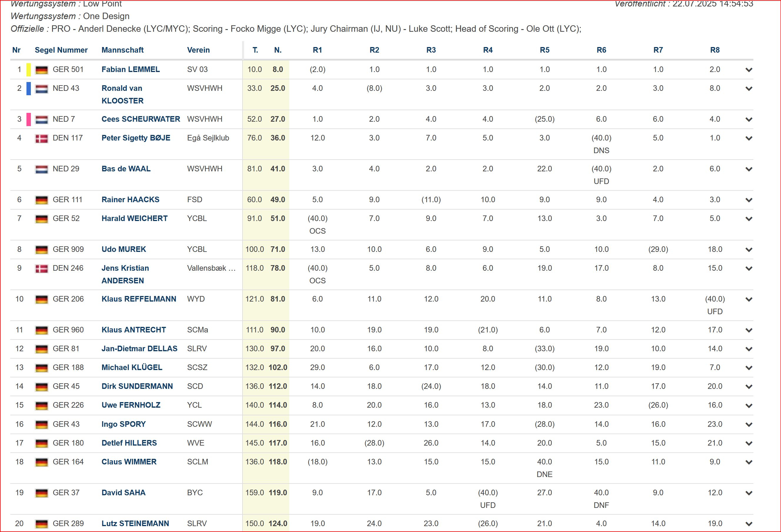The width and height of the screenshot is (781, 532).
Task: Expand details for Ingo SPORY row
Action: pyautogui.click(x=748, y=425)
